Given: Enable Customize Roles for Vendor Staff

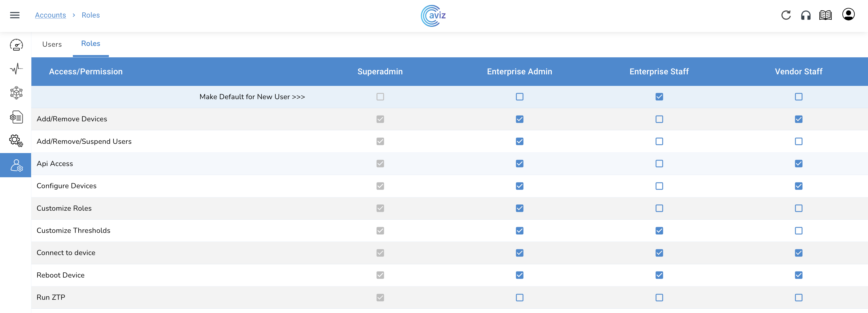Looking at the screenshot, I should pos(798,208).
